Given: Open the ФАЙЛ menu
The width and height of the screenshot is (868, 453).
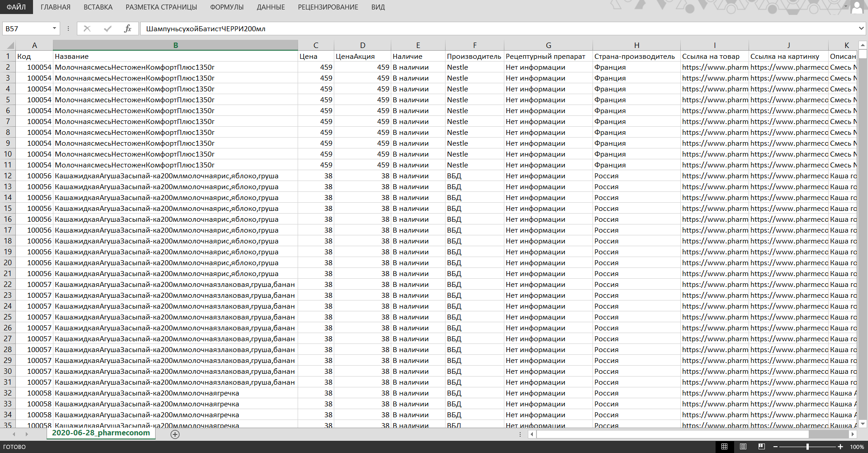Looking at the screenshot, I should coord(16,7).
